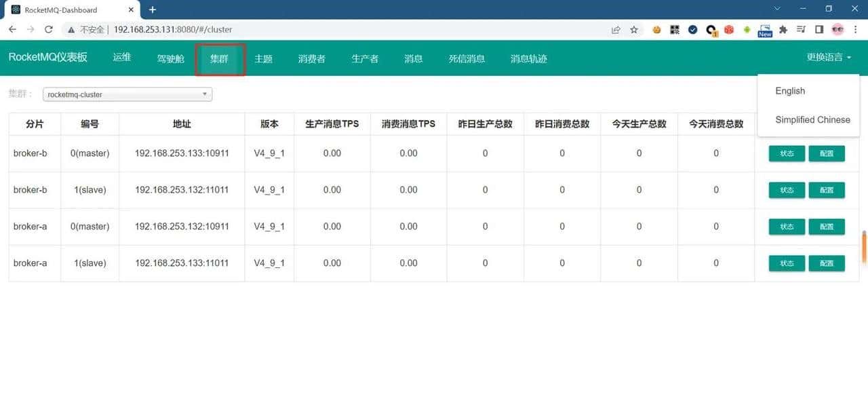The width and height of the screenshot is (868, 399).
Task: Click the red dice extension icon
Action: click(729, 30)
